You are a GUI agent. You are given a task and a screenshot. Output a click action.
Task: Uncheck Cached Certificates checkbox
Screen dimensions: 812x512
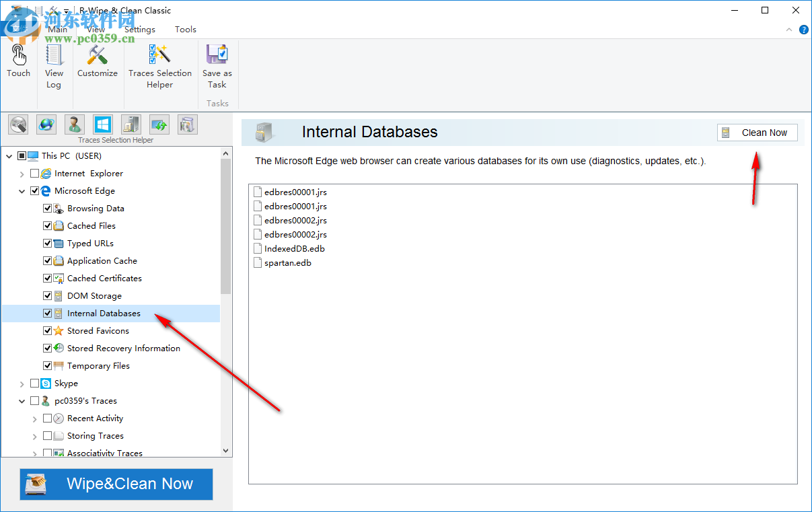coord(48,279)
